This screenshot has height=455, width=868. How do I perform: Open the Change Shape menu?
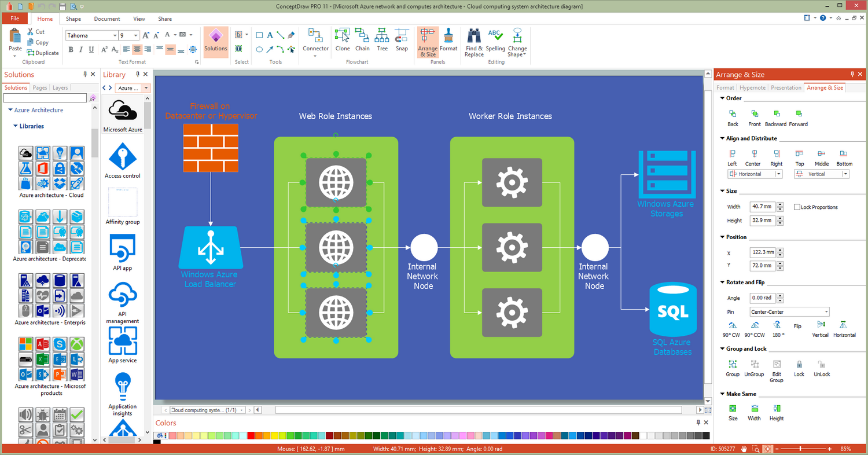pos(517,42)
